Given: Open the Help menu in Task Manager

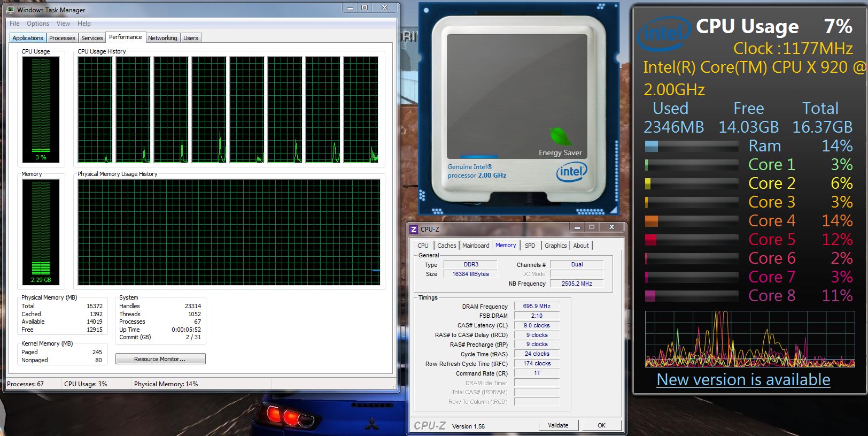Looking at the screenshot, I should coord(84,24).
